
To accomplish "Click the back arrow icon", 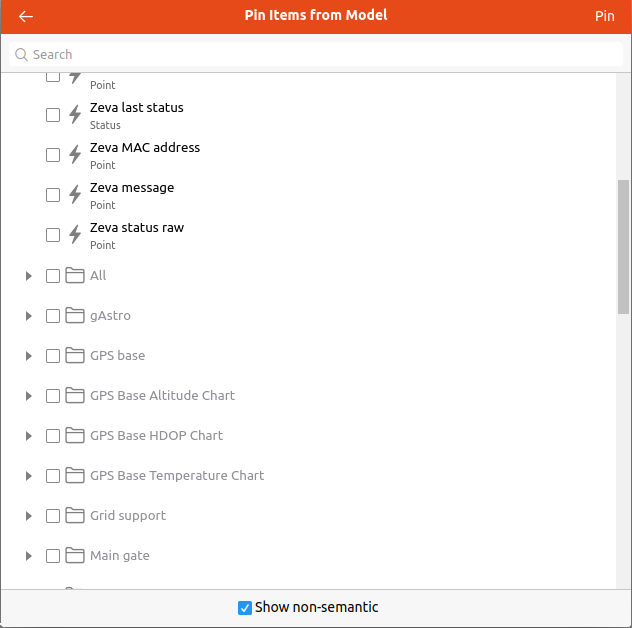I will point(26,16).
